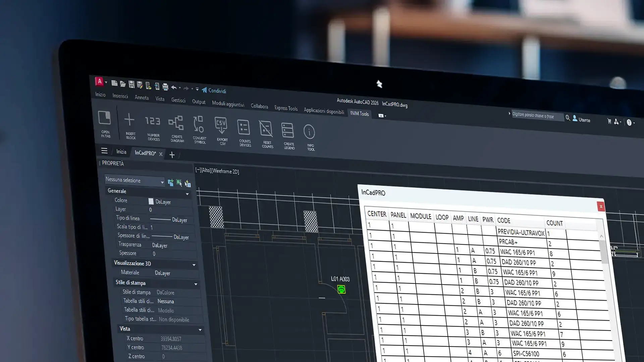Open the Gestisci ribbon tab
This screenshot has width=644, height=362.
178,100
